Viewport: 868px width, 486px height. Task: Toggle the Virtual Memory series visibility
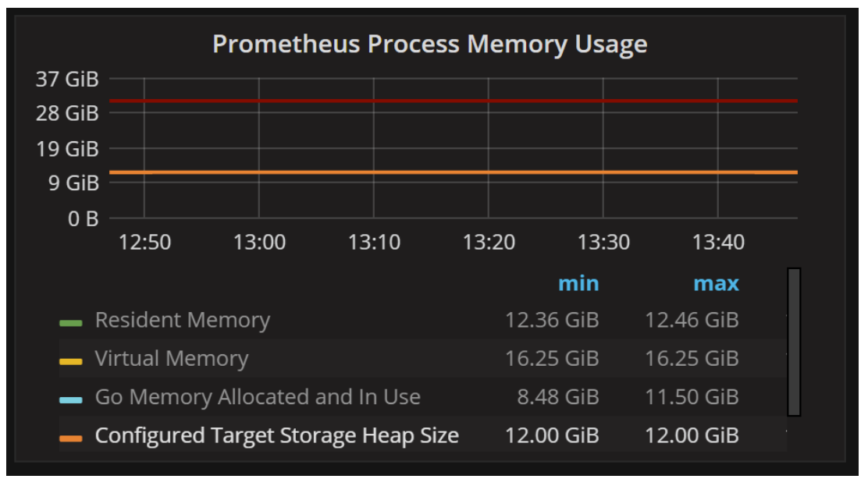point(171,359)
